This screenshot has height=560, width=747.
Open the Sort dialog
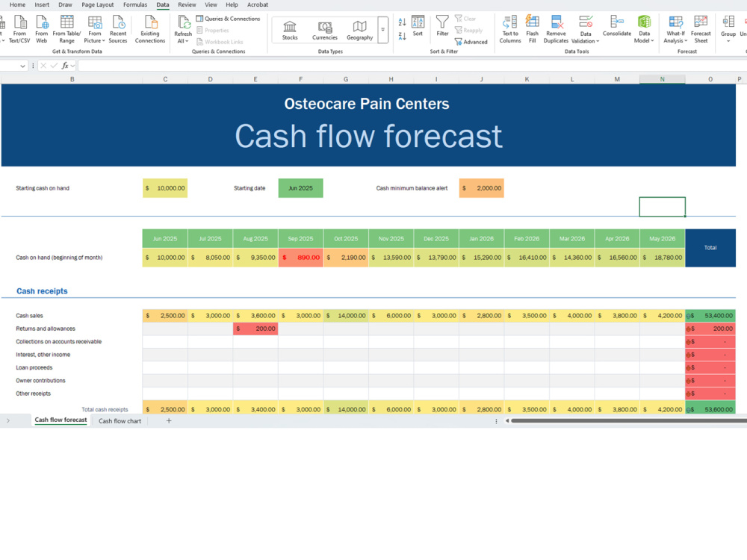[418, 25]
